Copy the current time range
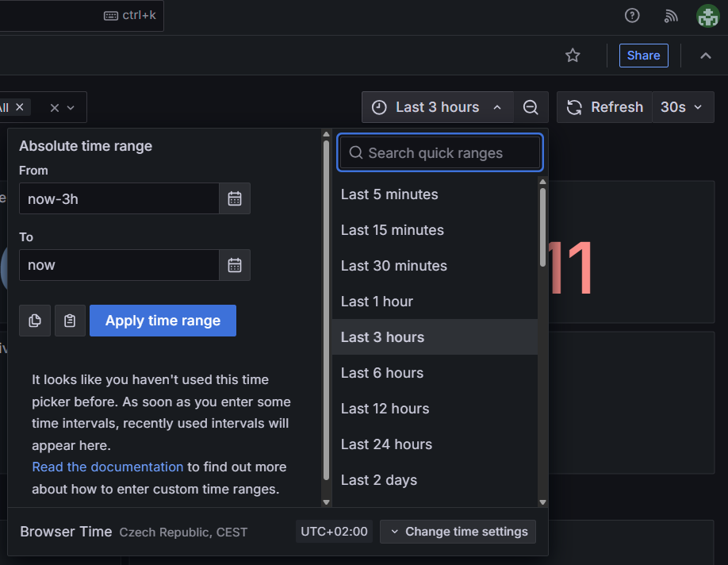The height and width of the screenshot is (565, 728). tap(35, 321)
